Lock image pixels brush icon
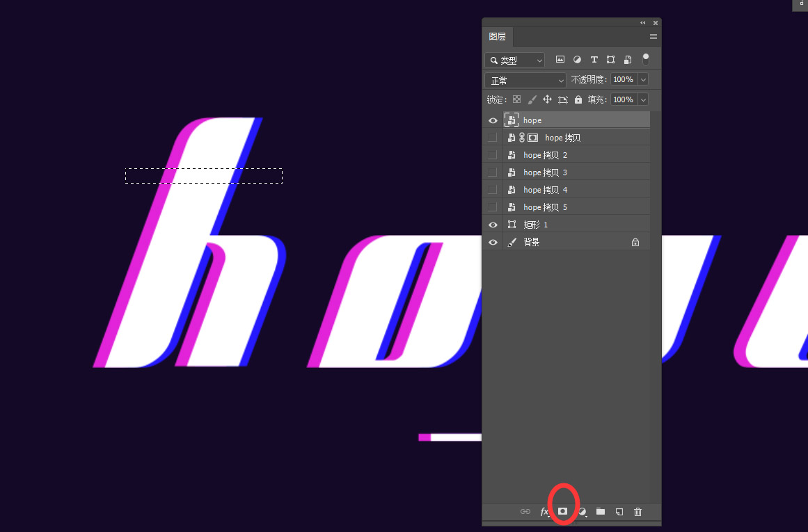808x532 pixels. pos(532,99)
